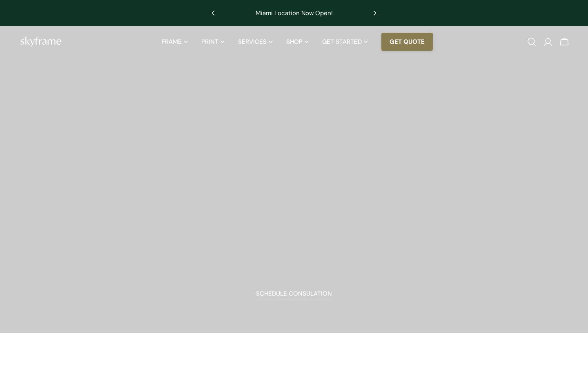Viewport: 588px width, 368px height.
Task: Open the search icon in header
Action: (531, 42)
